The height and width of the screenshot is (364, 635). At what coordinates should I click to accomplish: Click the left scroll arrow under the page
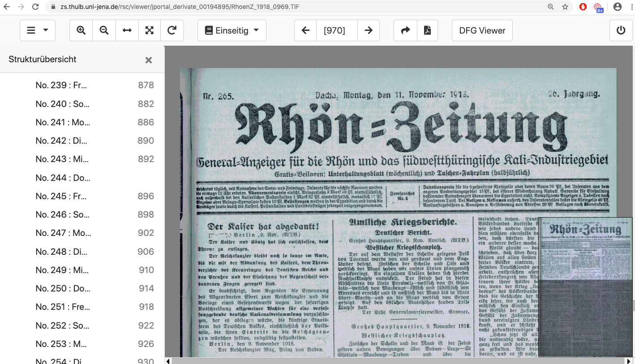pos(168,361)
